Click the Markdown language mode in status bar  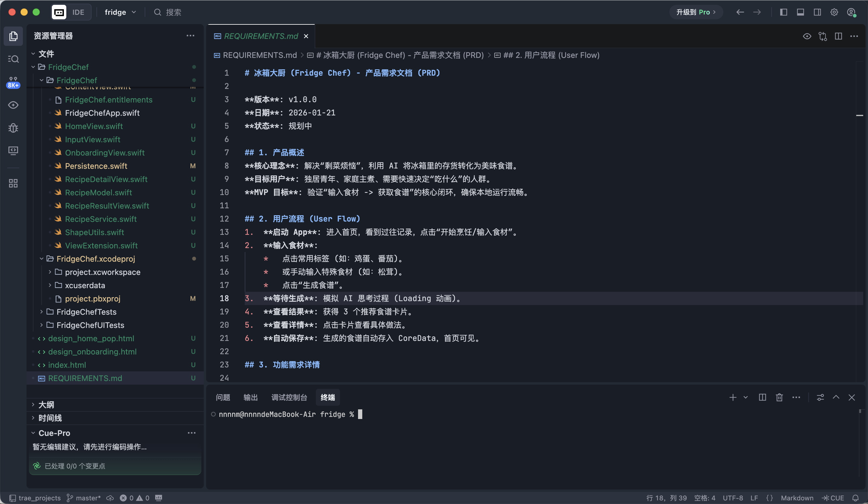797,498
